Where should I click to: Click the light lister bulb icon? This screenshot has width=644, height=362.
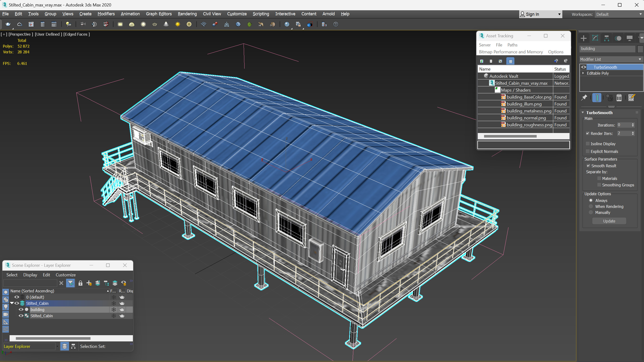point(68,24)
